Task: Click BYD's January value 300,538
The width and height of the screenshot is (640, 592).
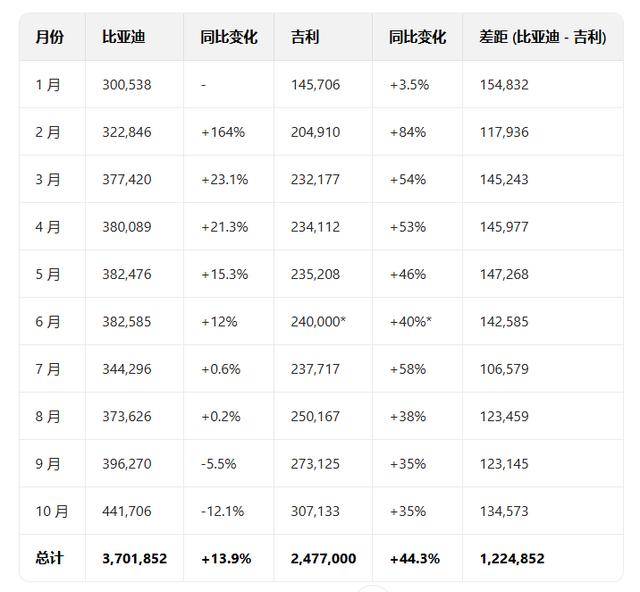Action: tap(127, 85)
